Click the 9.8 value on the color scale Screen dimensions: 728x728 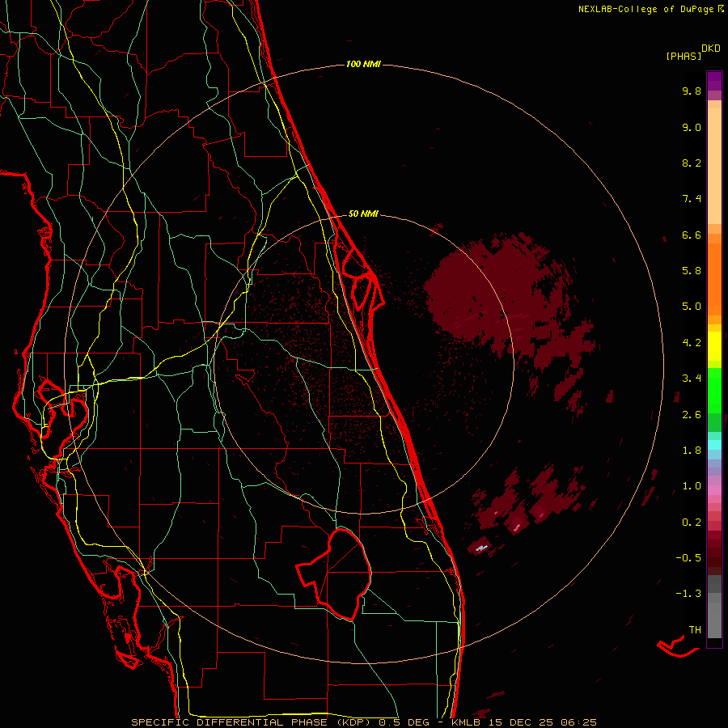point(692,91)
